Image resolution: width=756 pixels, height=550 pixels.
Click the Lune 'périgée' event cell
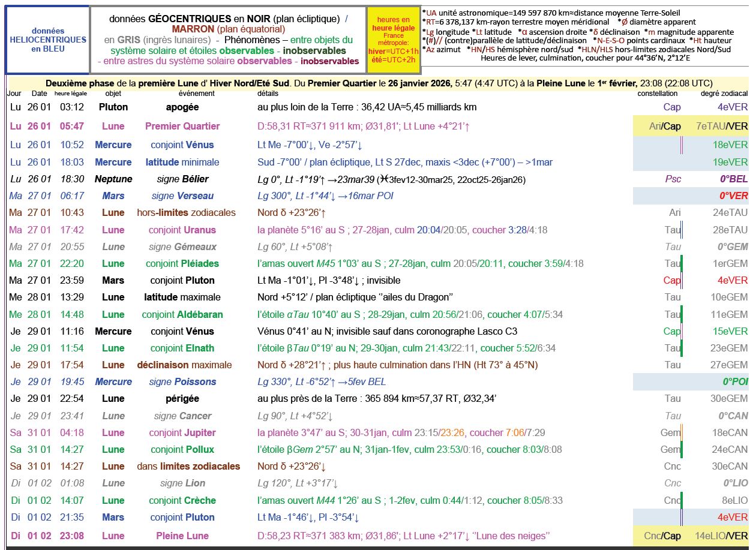coord(182,398)
